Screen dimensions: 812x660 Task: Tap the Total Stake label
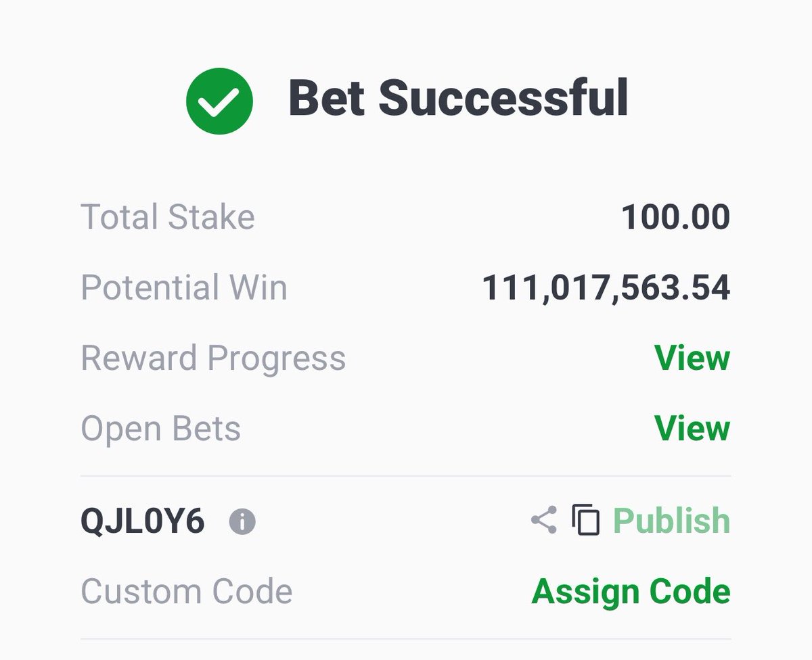pos(168,217)
